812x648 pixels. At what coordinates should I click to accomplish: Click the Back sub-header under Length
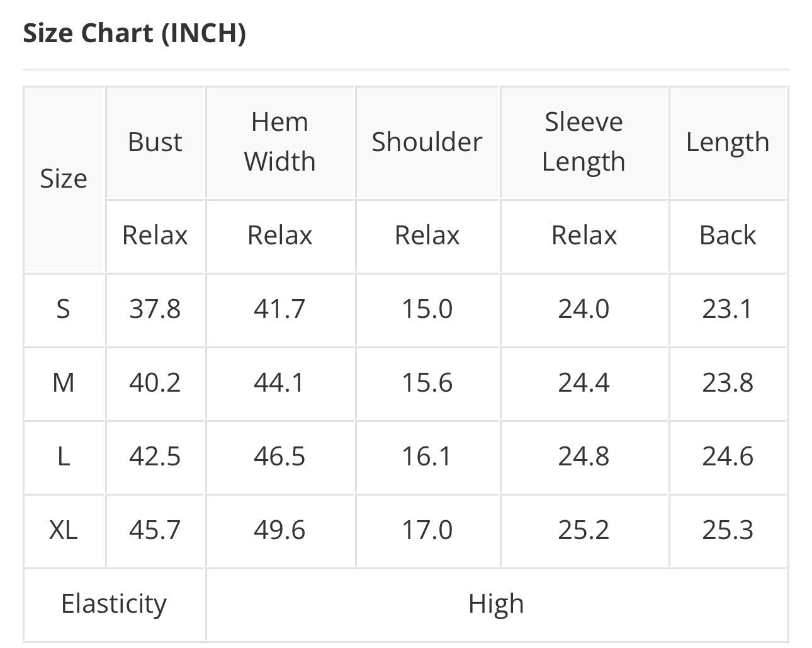[x=728, y=236]
